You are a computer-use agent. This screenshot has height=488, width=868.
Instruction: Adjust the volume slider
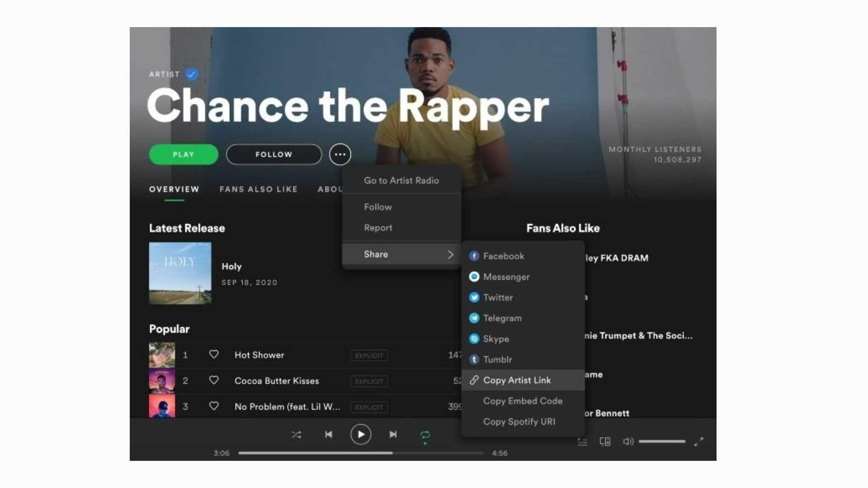(x=662, y=441)
